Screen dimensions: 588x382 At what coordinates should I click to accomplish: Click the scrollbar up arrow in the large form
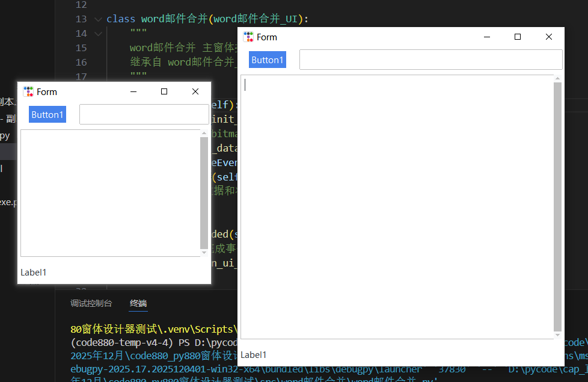[x=558, y=78]
